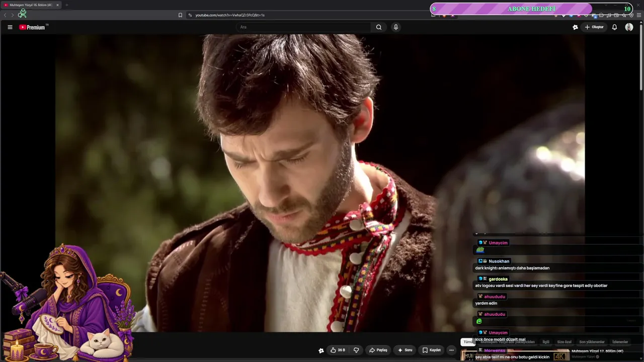
Task: Open a new browser tab
Action: point(66,5)
